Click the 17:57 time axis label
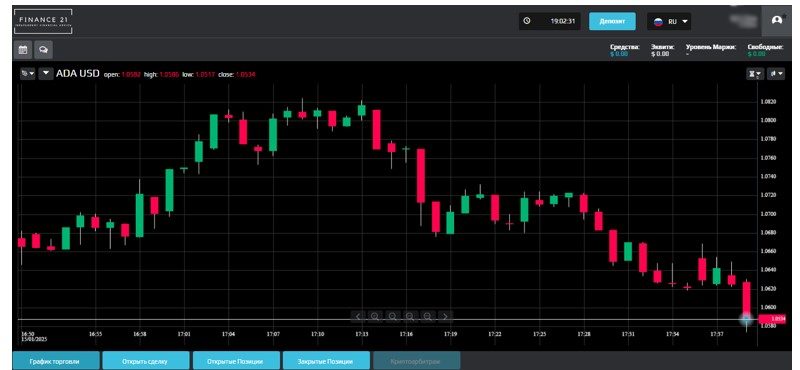This screenshot has width=800, height=370. (717, 334)
